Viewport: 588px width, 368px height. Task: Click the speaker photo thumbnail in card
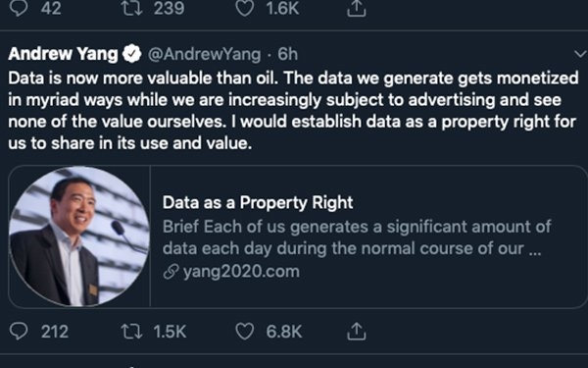click(79, 237)
